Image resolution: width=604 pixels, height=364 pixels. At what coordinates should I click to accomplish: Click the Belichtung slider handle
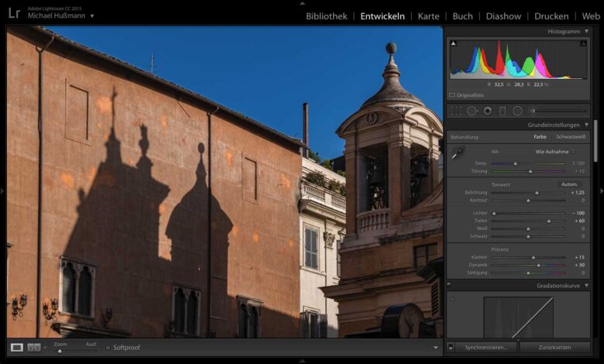(537, 193)
